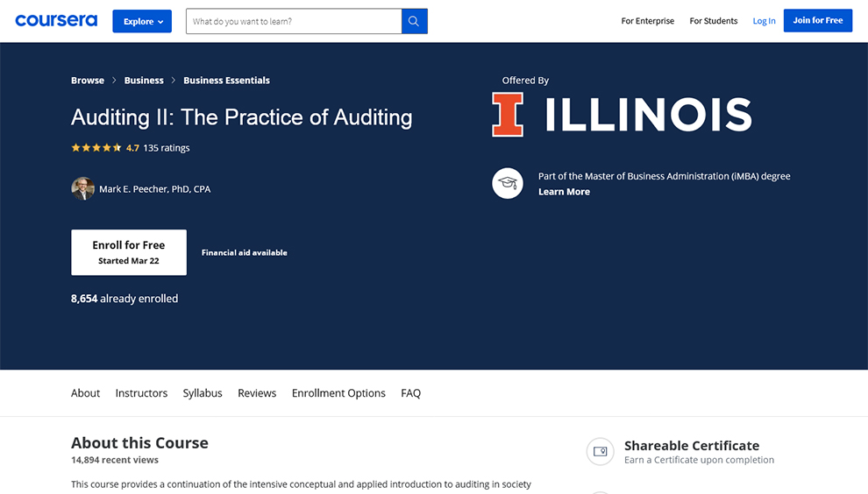
Task: Click Financial aid available link
Action: tap(244, 253)
